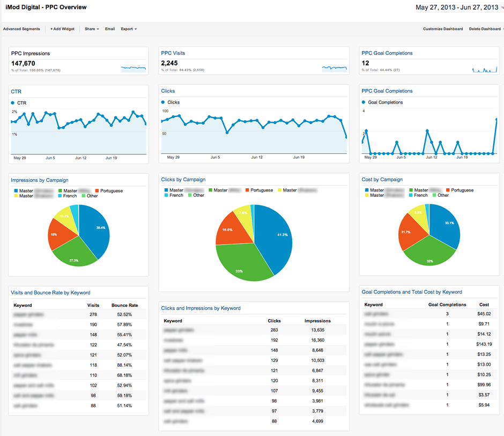
Task: Open the Export dropdown
Action: 129,29
